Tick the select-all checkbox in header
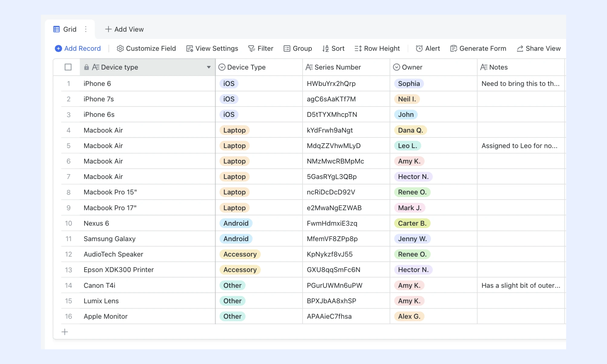This screenshot has height=364, width=607. click(68, 67)
